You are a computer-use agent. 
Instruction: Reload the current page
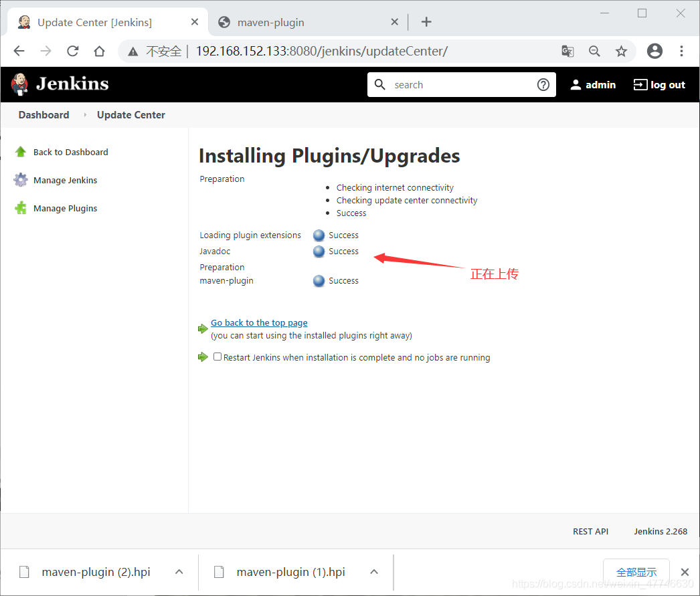tap(73, 51)
